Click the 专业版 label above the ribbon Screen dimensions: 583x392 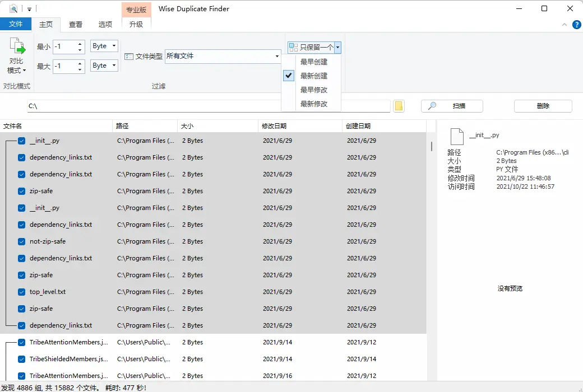[136, 10]
